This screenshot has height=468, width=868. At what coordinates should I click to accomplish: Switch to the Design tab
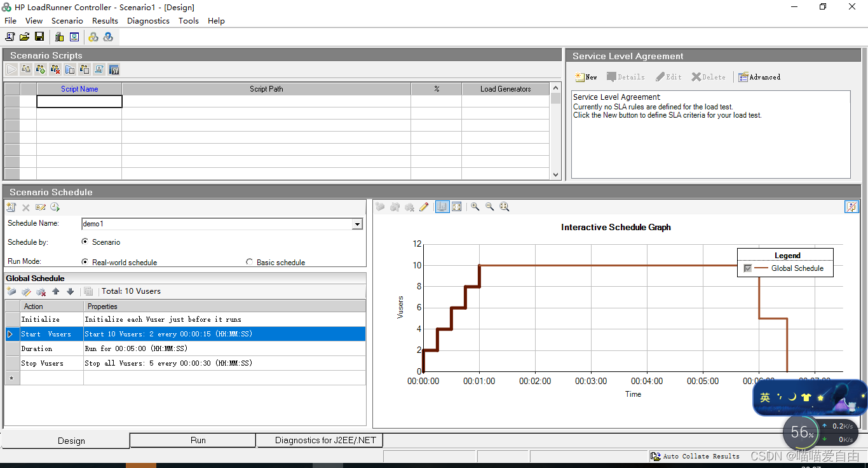point(65,441)
